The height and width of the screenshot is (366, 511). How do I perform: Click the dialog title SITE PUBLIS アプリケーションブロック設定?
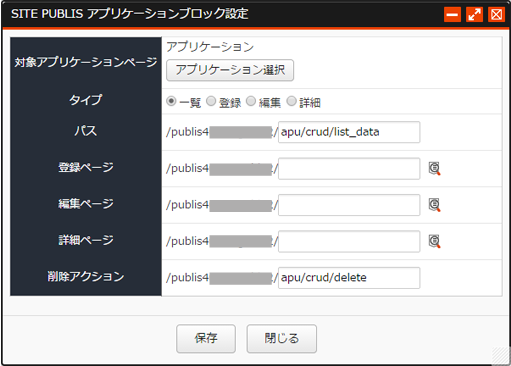[x=130, y=14]
